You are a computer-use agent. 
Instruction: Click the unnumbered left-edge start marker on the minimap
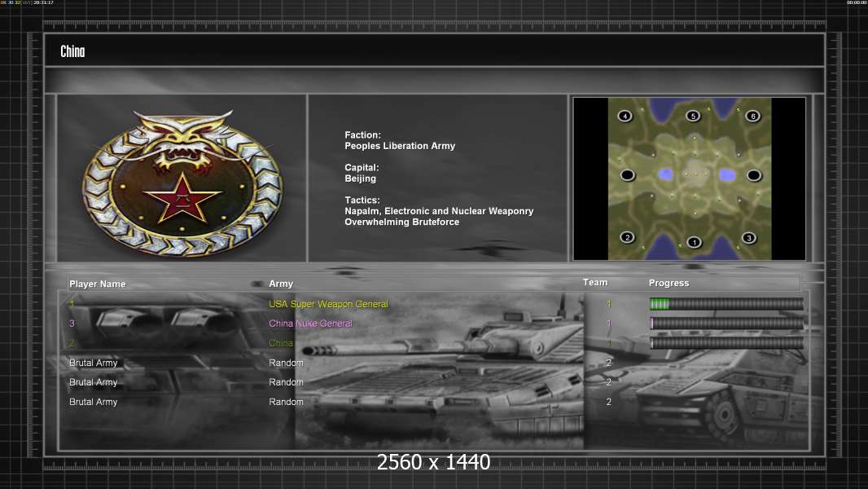point(627,175)
